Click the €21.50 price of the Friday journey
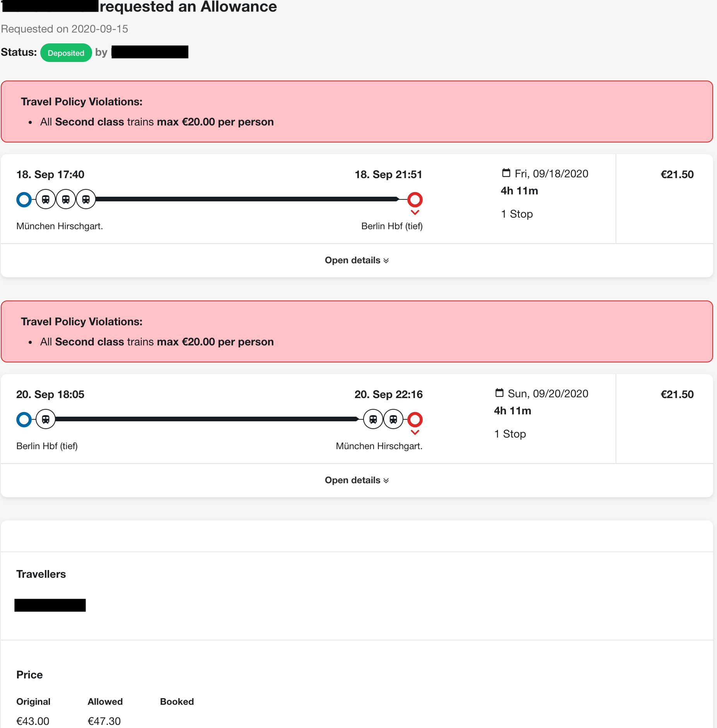The width and height of the screenshot is (717, 728). pyautogui.click(x=677, y=174)
